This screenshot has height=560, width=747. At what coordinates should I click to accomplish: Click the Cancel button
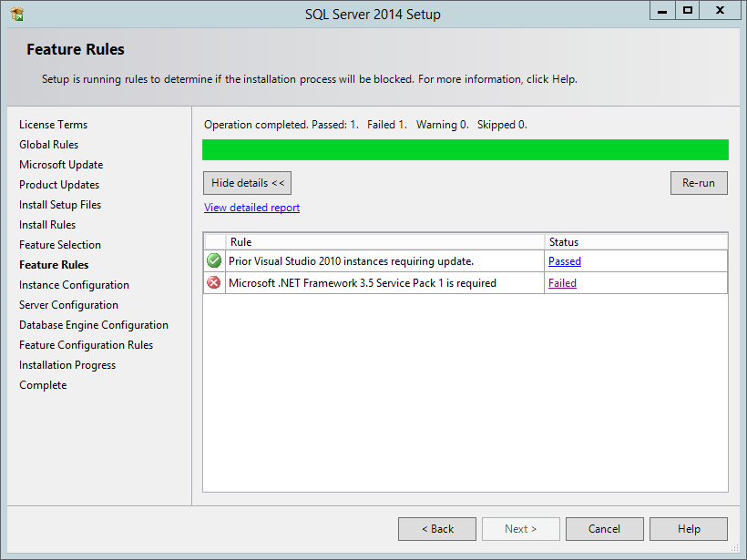pos(604,528)
